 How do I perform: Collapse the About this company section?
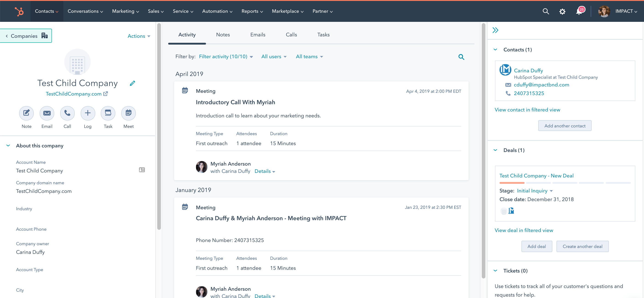coord(8,146)
